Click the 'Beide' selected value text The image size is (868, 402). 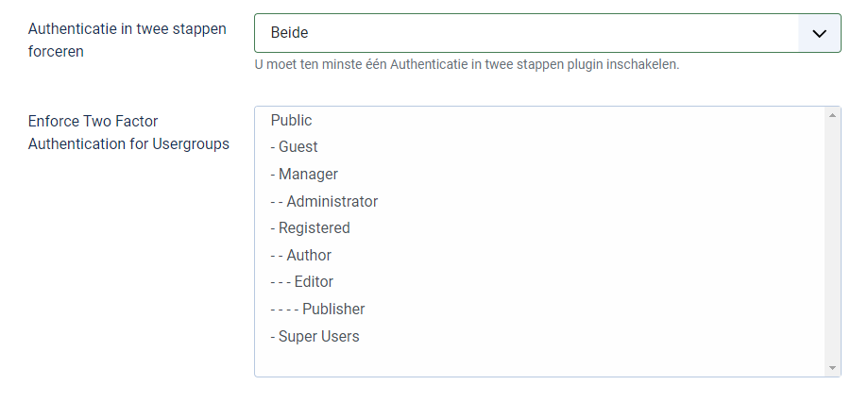[290, 33]
